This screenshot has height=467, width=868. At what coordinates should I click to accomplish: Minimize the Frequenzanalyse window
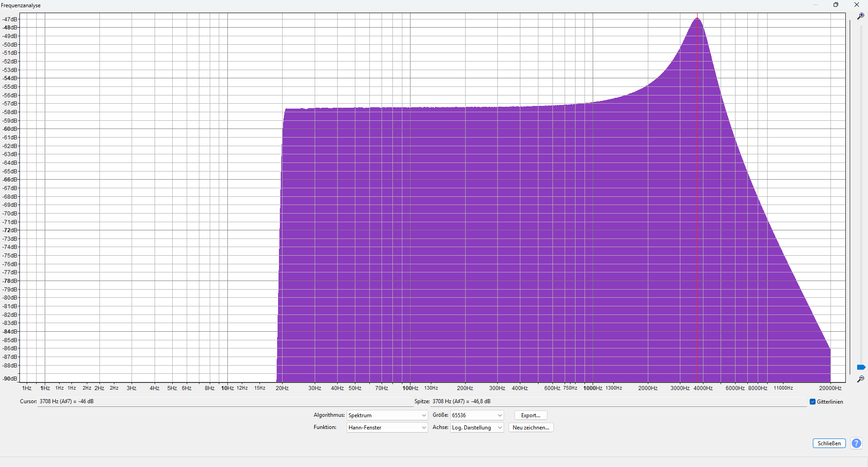coord(816,5)
